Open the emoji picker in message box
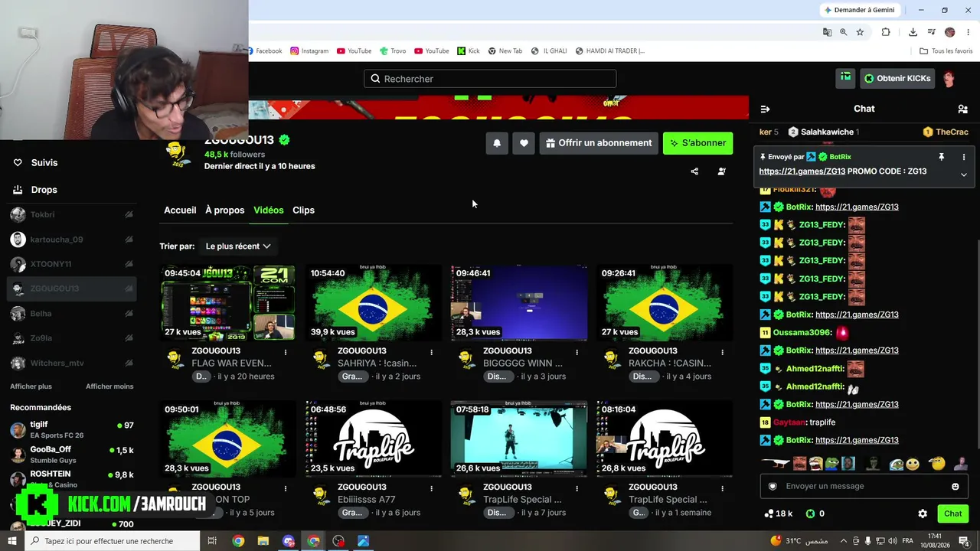Image resolution: width=980 pixels, height=551 pixels. [955, 486]
